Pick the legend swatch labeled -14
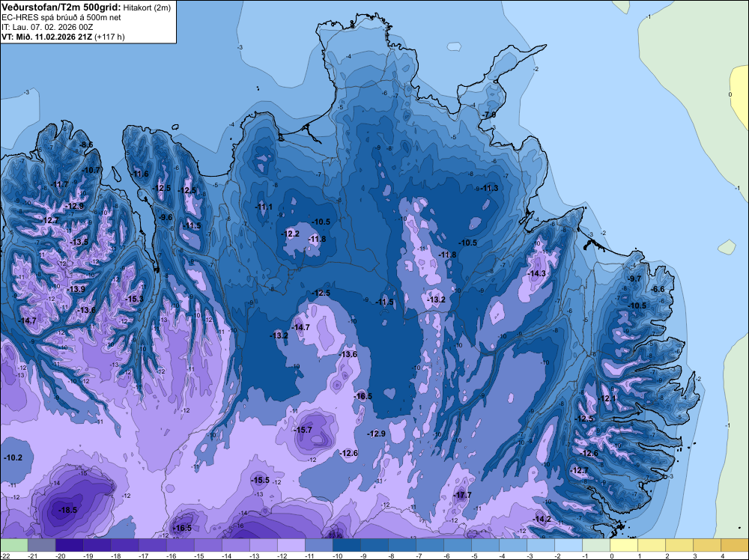This screenshot has height=560, width=749. pyautogui.click(x=235, y=545)
